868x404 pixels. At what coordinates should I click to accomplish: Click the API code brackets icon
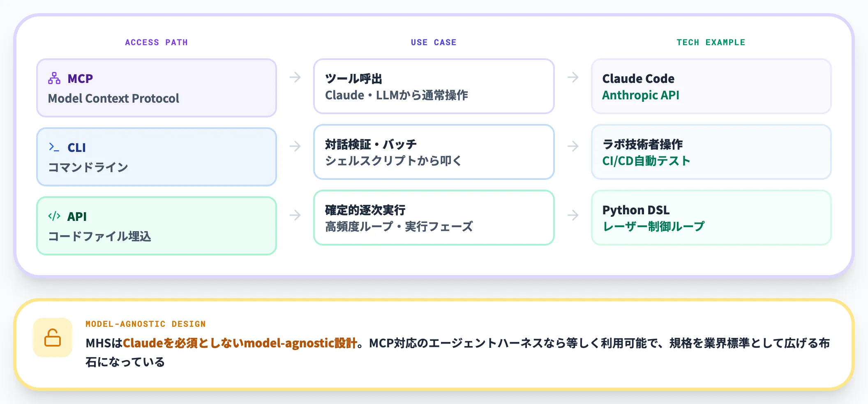point(54,216)
